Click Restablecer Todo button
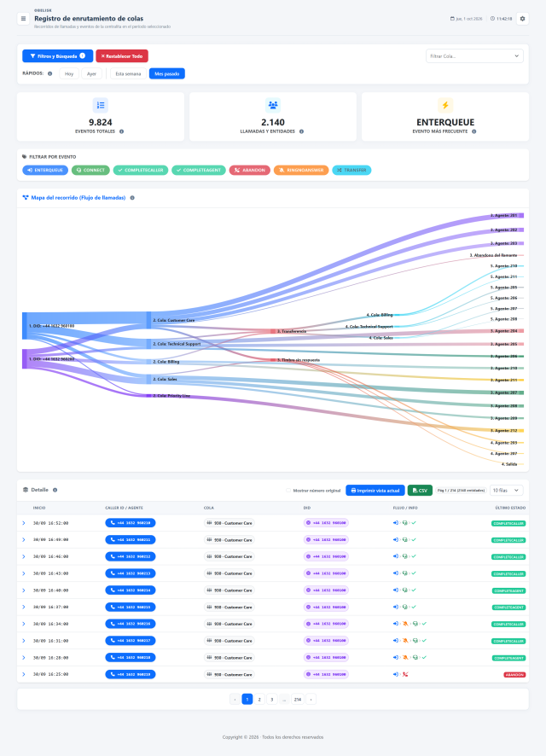Viewport: 546px width, 756px height. (122, 56)
